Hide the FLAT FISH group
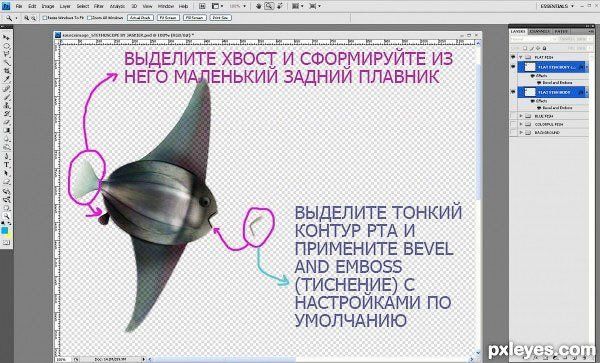 click(x=513, y=57)
